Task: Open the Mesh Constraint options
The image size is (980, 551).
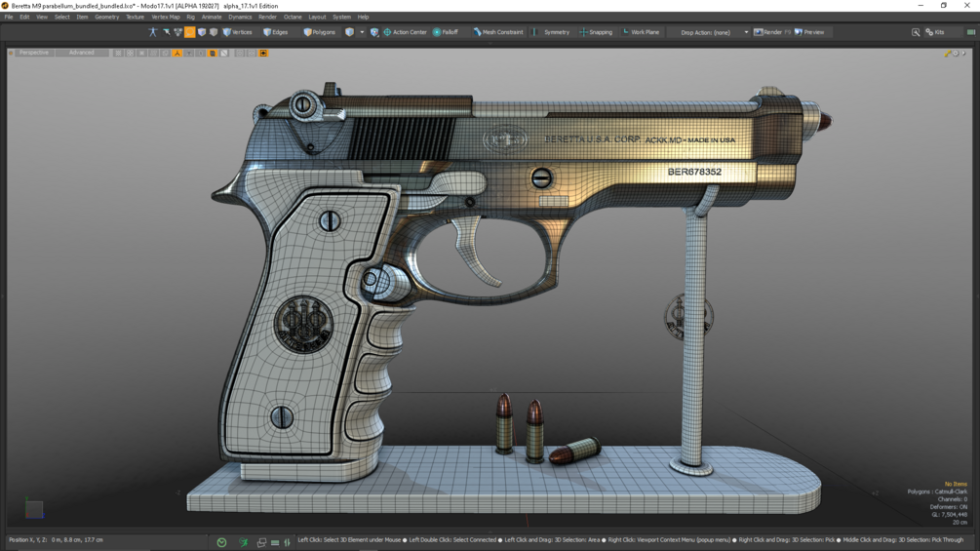Action: coord(498,32)
